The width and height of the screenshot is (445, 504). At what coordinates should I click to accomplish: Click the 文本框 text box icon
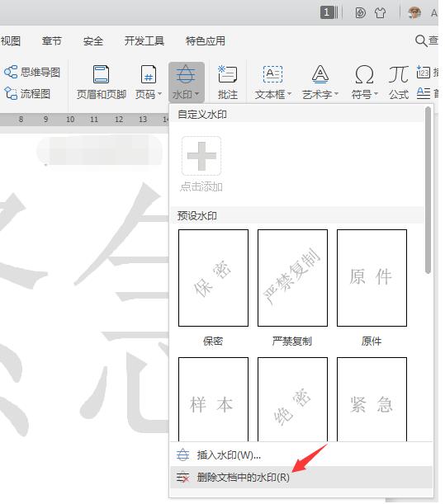click(x=272, y=74)
